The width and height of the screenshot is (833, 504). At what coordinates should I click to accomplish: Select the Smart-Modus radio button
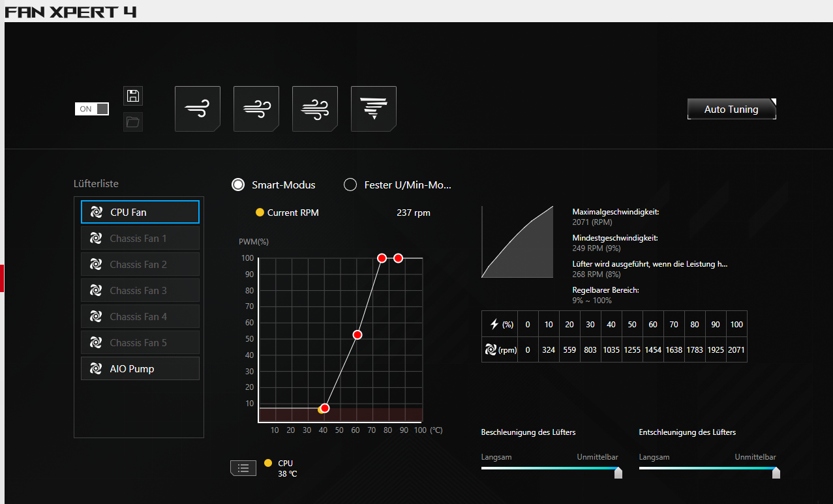tap(238, 185)
